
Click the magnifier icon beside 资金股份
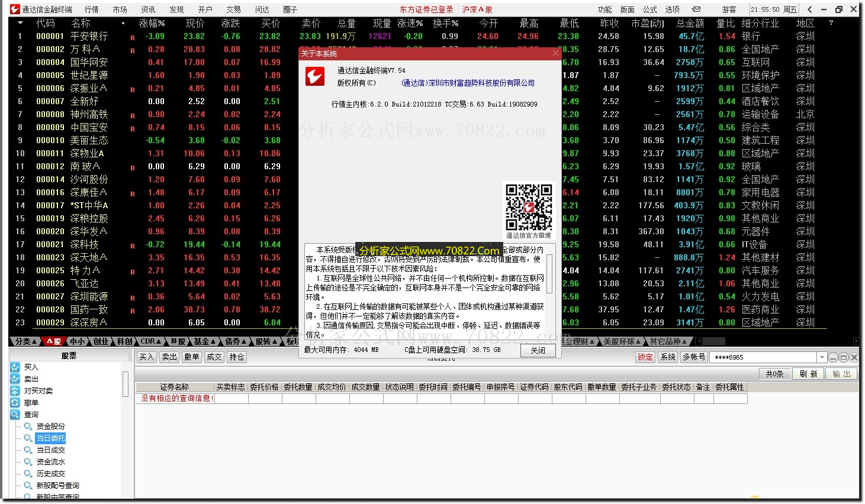coord(28,427)
